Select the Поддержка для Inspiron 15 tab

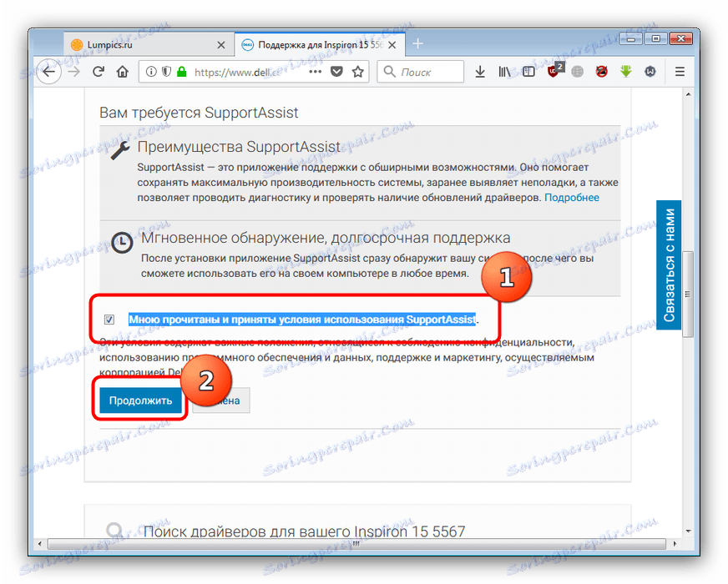(320, 44)
